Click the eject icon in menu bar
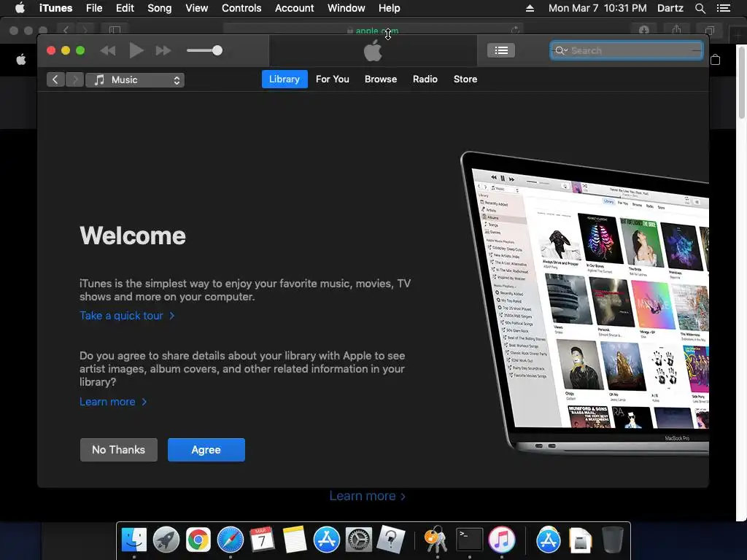 pyautogui.click(x=530, y=8)
